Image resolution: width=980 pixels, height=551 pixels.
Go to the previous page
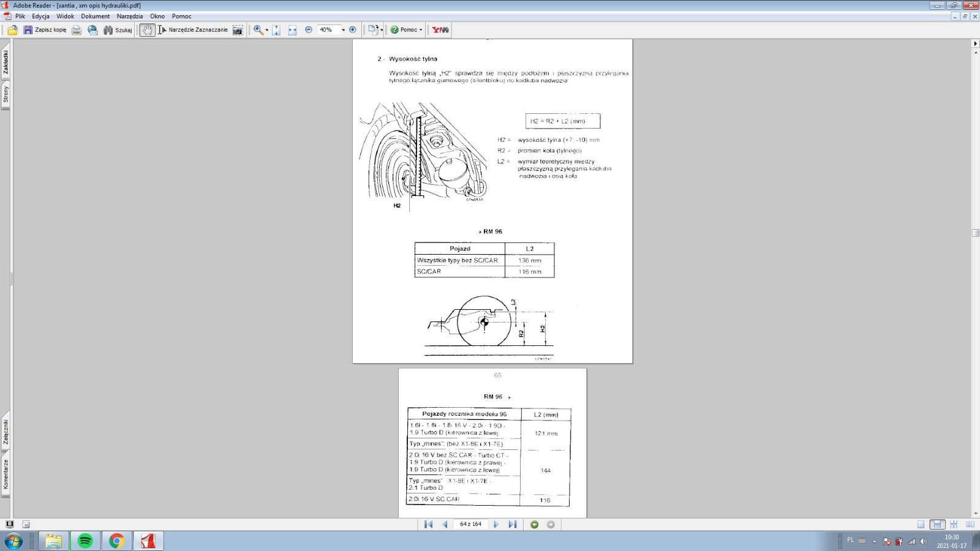(x=445, y=525)
